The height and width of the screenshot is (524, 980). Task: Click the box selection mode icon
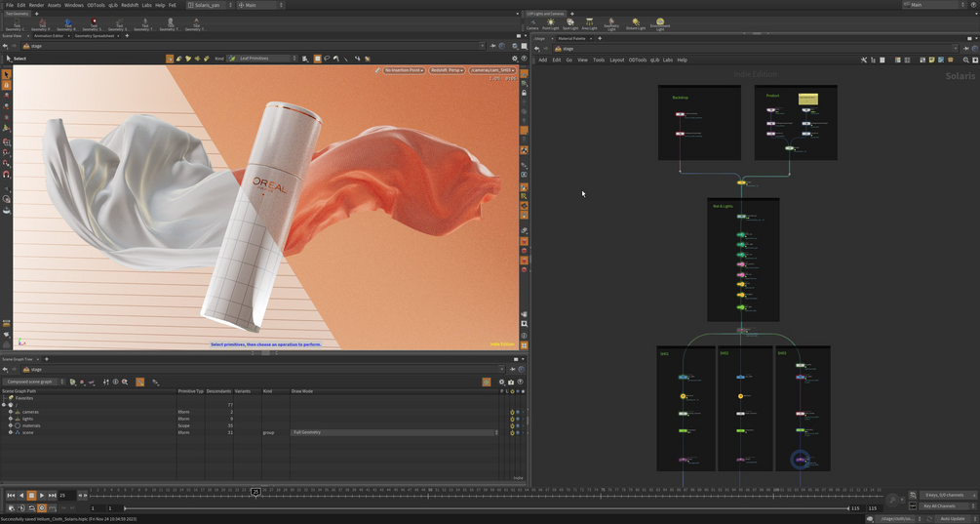(x=318, y=59)
